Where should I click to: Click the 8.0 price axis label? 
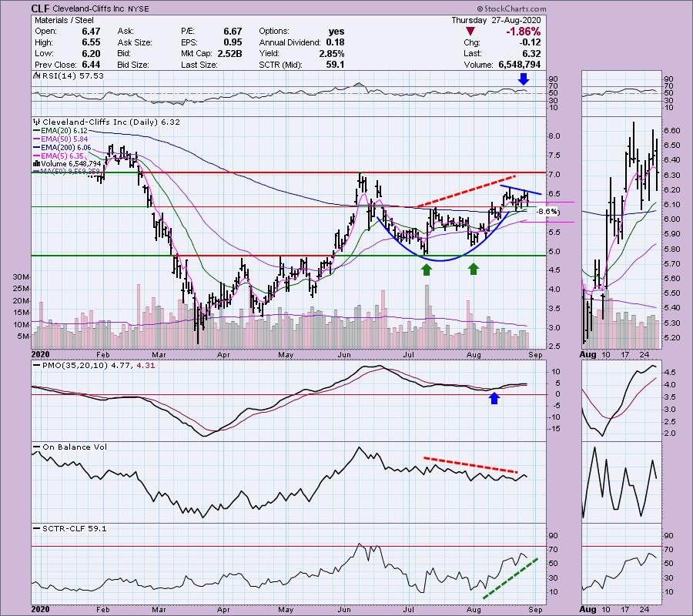554,136
